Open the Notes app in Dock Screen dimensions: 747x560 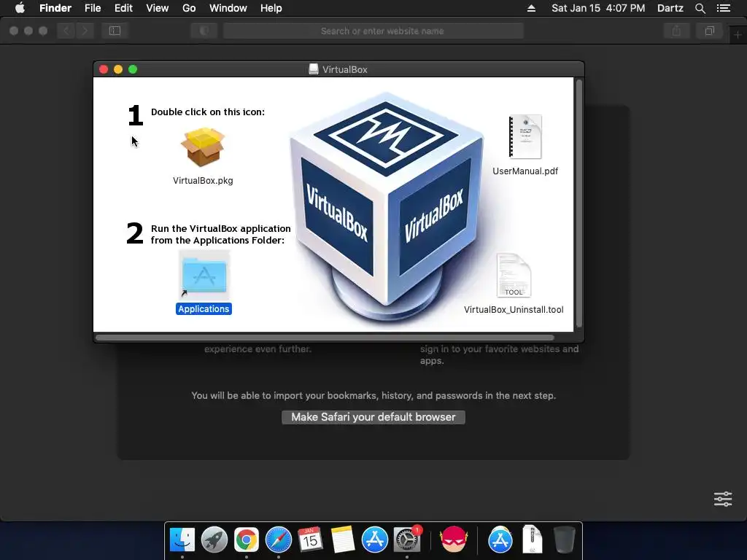343,540
